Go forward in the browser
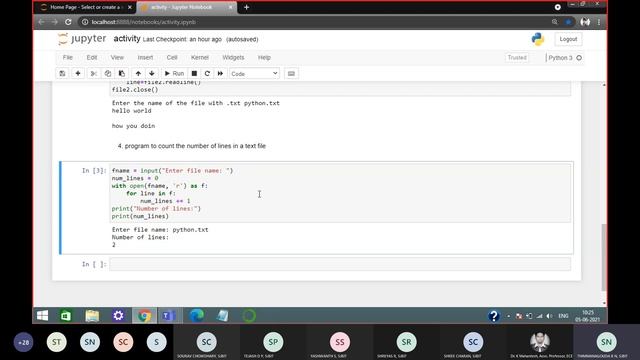Image resolution: width=640 pixels, height=360 pixels. tap(55, 22)
